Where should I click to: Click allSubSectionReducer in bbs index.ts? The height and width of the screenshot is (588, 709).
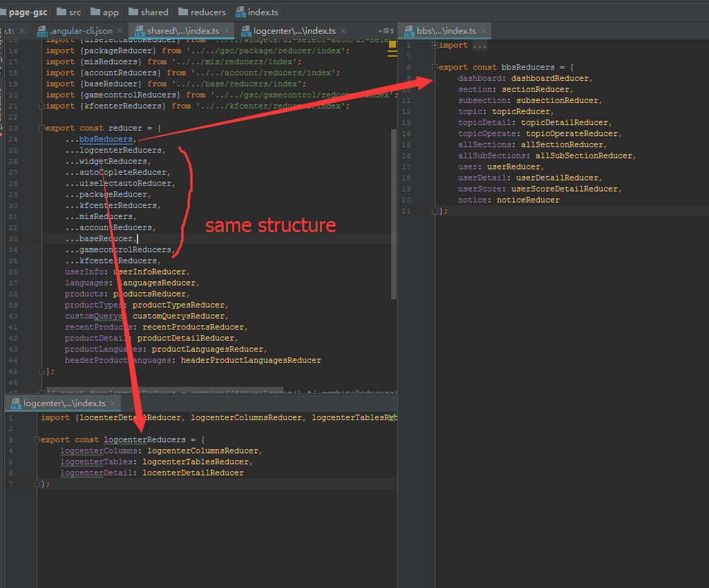click(x=584, y=155)
